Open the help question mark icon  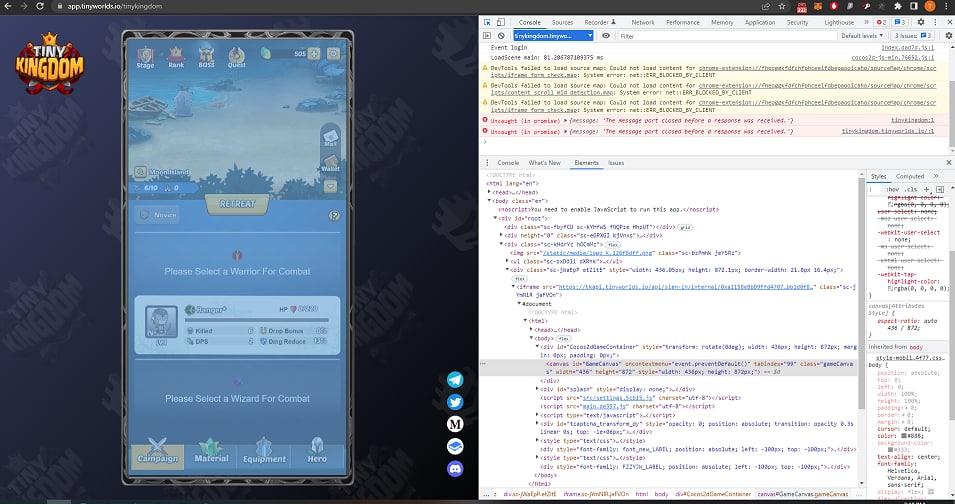334,215
